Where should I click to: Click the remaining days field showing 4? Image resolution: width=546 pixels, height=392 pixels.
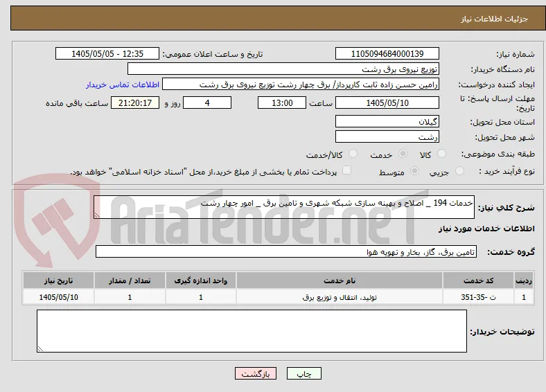point(207,103)
